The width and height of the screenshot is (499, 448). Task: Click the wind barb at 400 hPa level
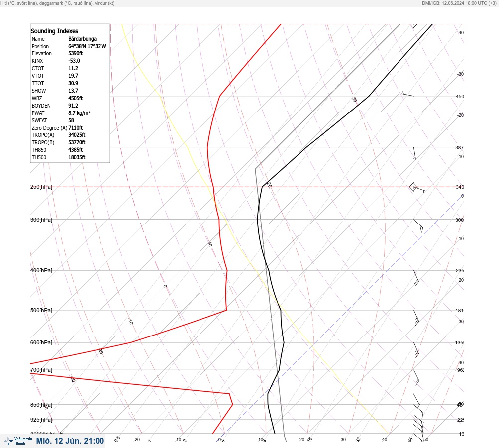(x=416, y=278)
